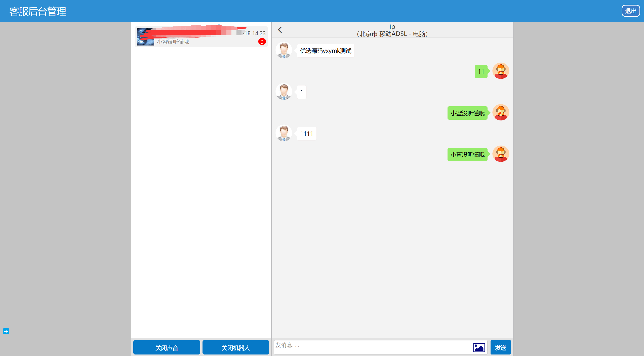Log out using the 退出 button
Image resolution: width=644 pixels, height=356 pixels.
click(631, 11)
